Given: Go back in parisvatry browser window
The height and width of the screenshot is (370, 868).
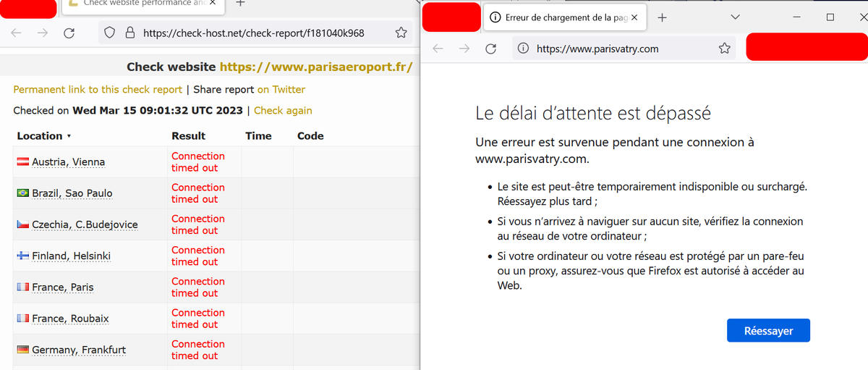Looking at the screenshot, I should coord(437,49).
